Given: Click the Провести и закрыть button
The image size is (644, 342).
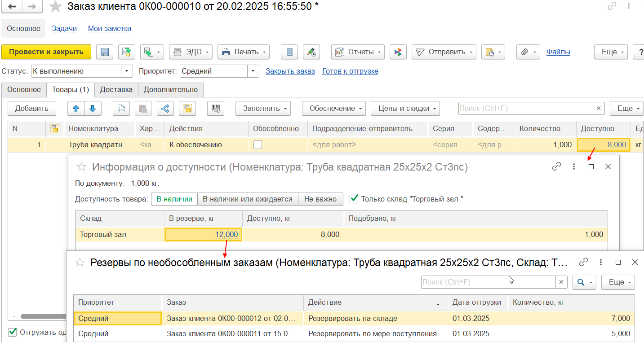Looking at the screenshot, I should coord(46,52).
